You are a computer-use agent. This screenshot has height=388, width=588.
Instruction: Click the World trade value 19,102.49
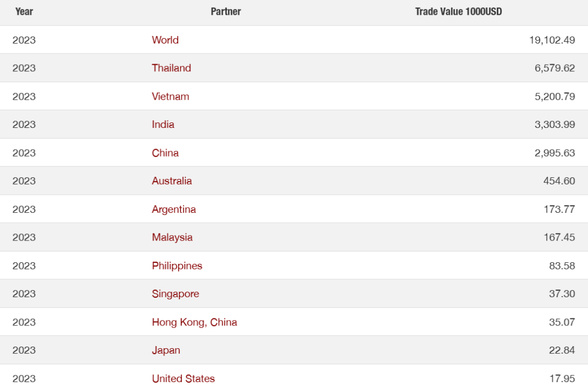click(552, 40)
